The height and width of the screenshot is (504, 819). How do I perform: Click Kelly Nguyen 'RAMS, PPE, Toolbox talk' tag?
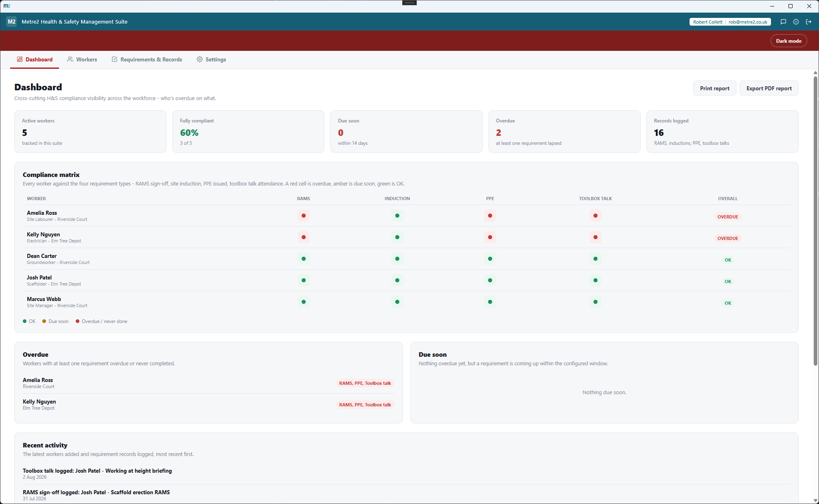pyautogui.click(x=365, y=405)
